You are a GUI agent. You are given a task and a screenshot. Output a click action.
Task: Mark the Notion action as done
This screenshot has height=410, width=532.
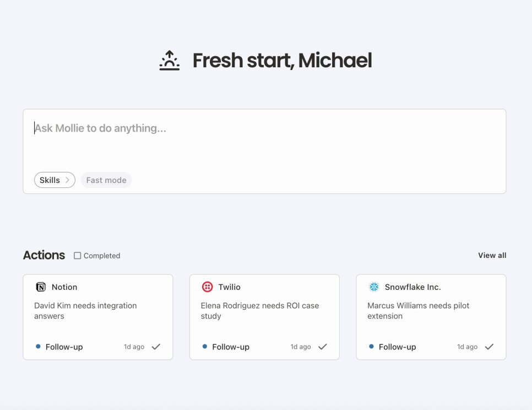156,347
